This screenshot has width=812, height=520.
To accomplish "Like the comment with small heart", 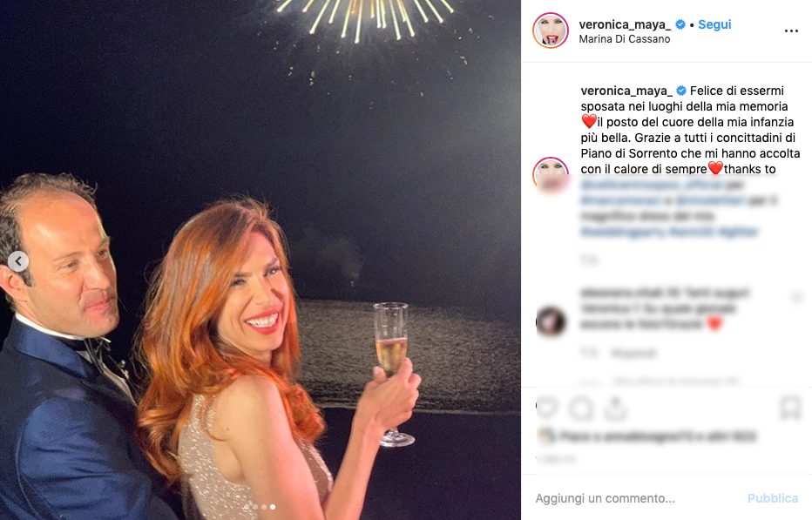I will coord(796,298).
